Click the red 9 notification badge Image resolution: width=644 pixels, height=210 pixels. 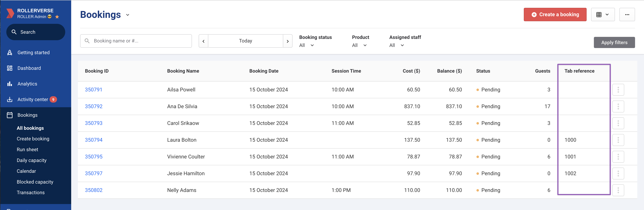pos(53,99)
